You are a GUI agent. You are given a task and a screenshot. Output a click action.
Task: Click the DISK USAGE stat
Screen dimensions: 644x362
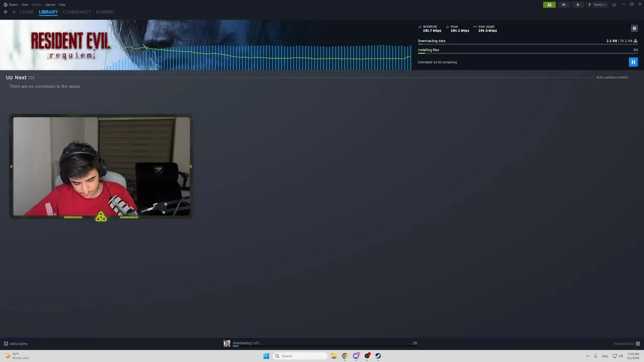486,29
